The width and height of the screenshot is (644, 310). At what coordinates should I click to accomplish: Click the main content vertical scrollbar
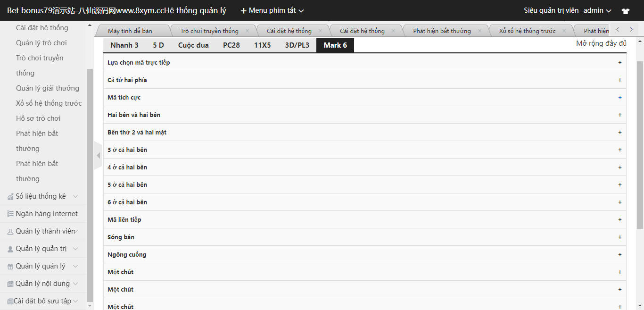pyautogui.click(x=640, y=142)
